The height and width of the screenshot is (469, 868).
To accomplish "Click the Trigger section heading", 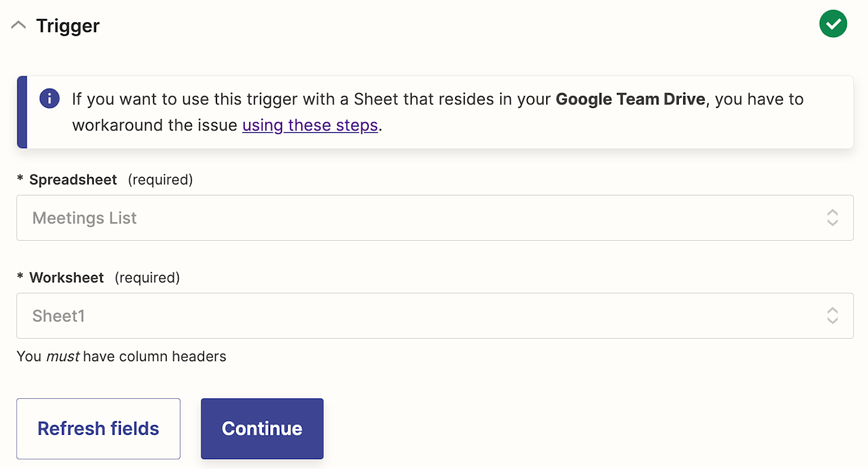I will pos(68,26).
